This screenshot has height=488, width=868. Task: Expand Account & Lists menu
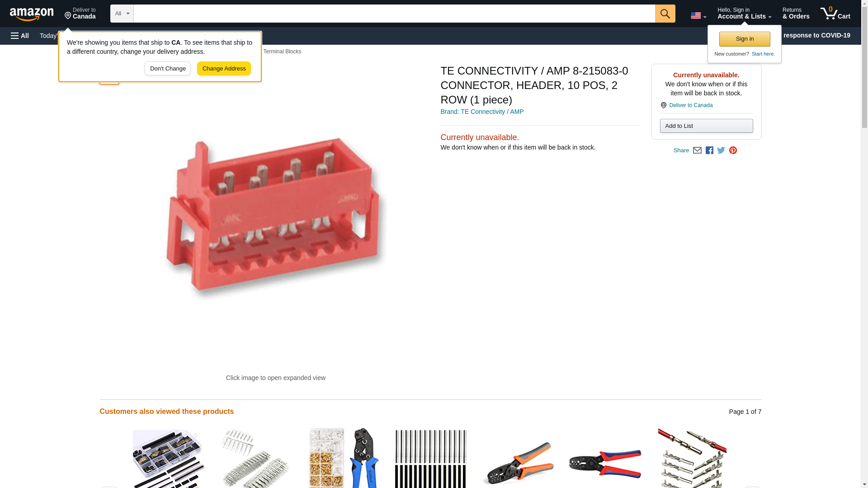[x=744, y=14]
